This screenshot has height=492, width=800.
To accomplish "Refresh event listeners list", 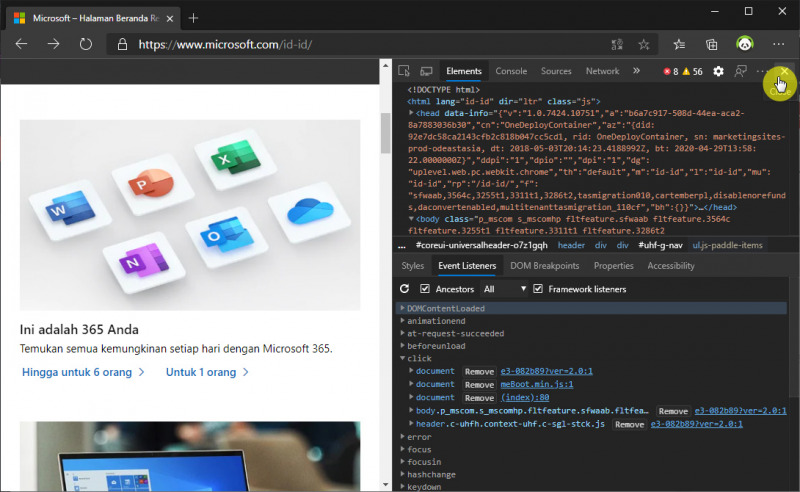I will 405,289.
